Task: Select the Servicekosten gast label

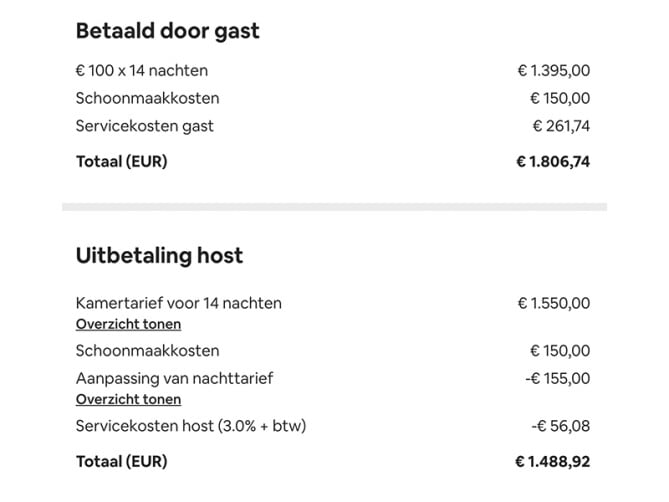Action: tap(144, 126)
